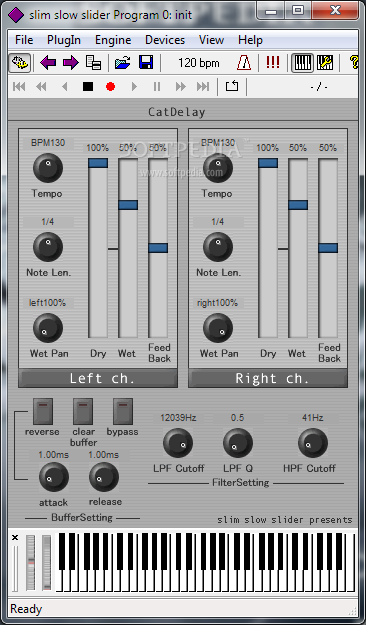
Task: Open the PlugIn menu
Action: [64, 40]
